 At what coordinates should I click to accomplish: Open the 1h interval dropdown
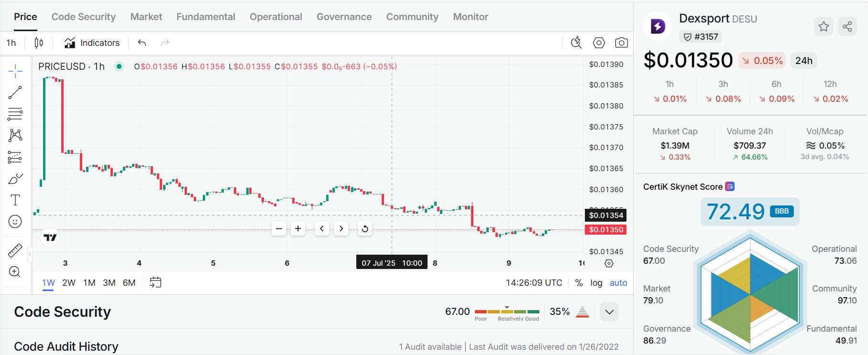pyautogui.click(x=11, y=43)
